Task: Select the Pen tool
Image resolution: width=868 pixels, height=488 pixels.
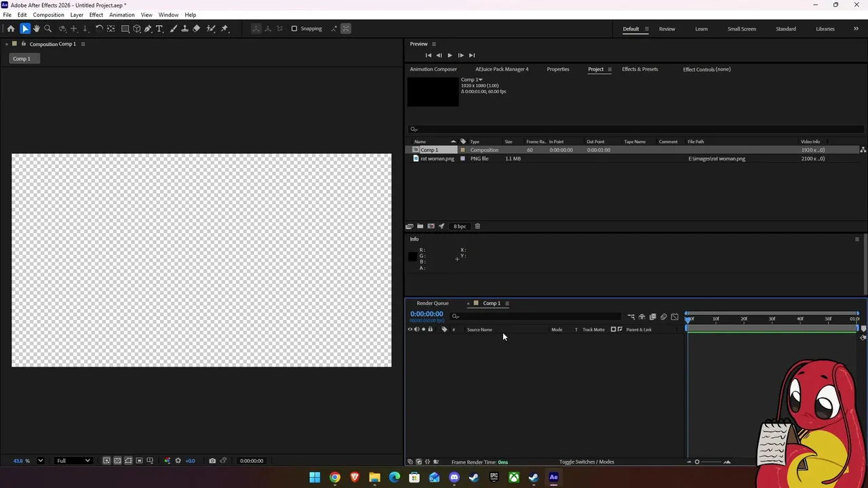Action: coord(148,28)
